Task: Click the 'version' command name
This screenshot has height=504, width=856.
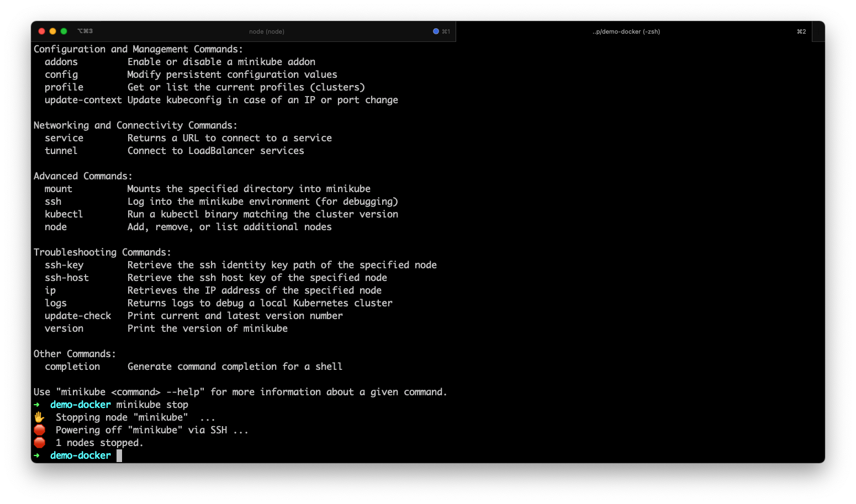Action: pyautogui.click(x=64, y=328)
